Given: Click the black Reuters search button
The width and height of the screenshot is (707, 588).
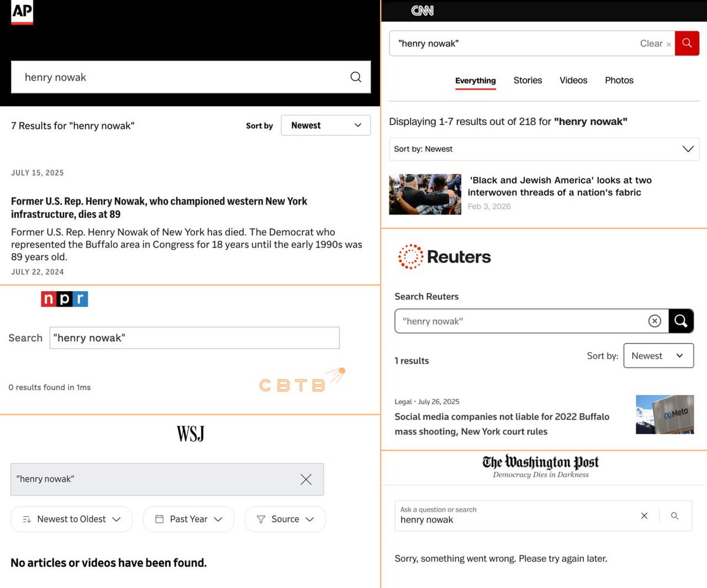Looking at the screenshot, I should [681, 321].
